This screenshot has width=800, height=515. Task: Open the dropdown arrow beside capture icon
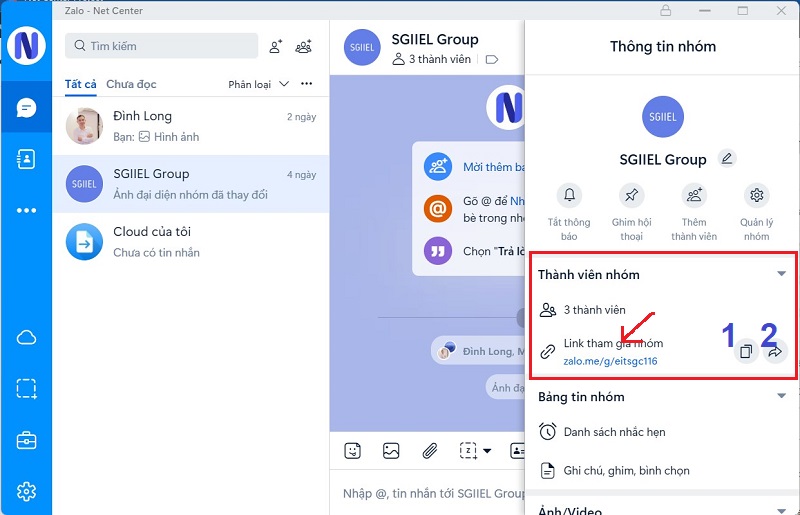[x=487, y=451]
